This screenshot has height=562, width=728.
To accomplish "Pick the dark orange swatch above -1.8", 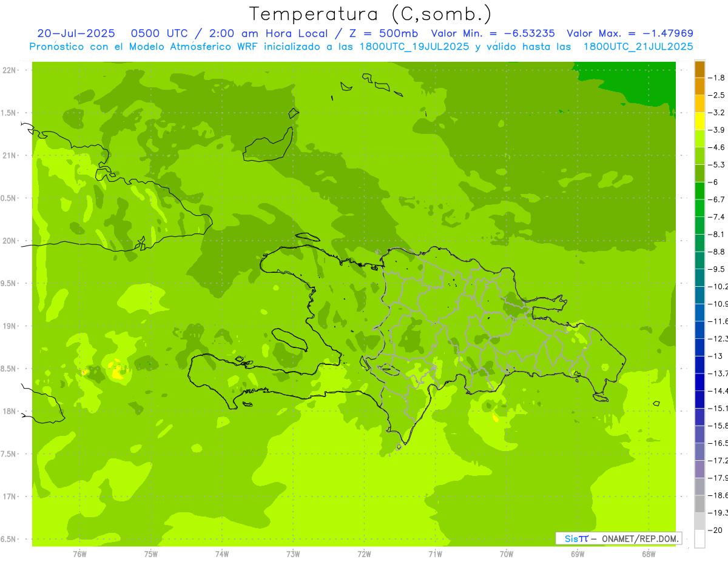I will click(699, 69).
